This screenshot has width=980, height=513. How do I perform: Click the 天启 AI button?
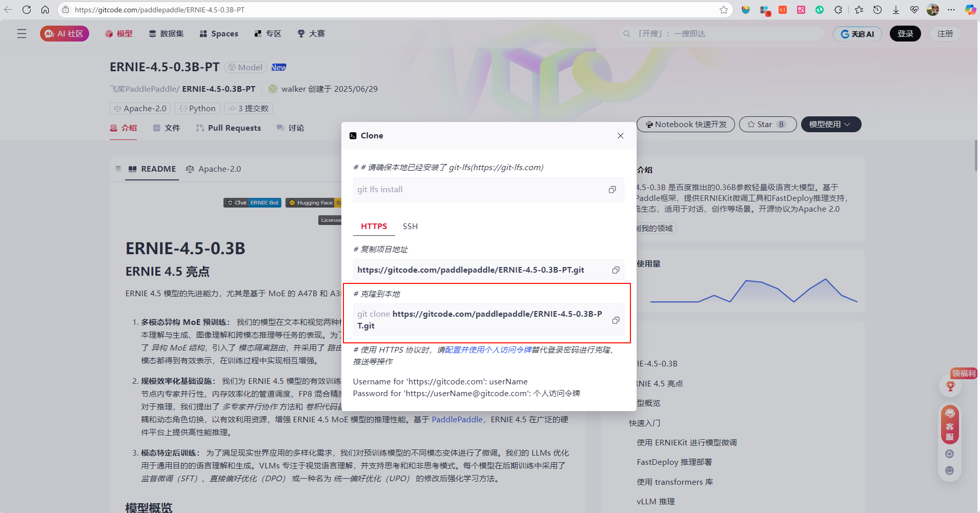point(857,34)
